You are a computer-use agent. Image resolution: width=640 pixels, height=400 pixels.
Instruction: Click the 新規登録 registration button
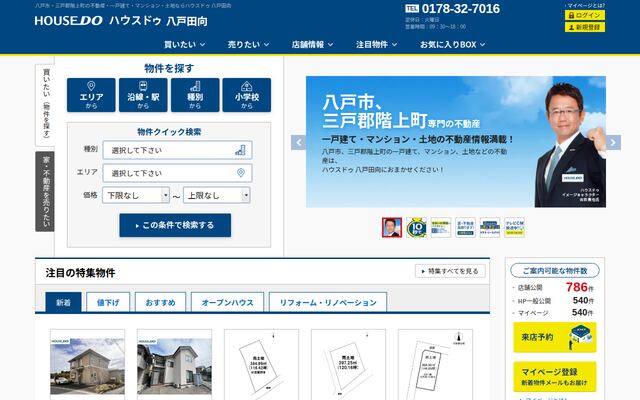(584, 27)
